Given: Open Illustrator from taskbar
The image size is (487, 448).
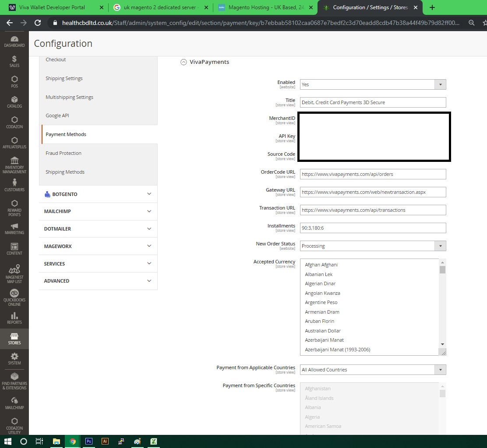Looking at the screenshot, I should pos(105,441).
